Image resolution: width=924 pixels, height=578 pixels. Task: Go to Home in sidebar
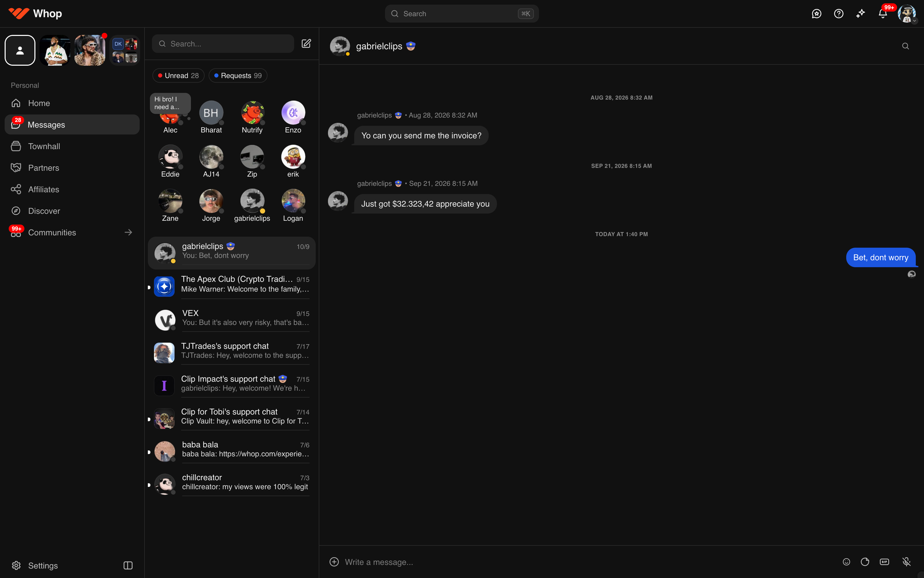(x=72, y=103)
